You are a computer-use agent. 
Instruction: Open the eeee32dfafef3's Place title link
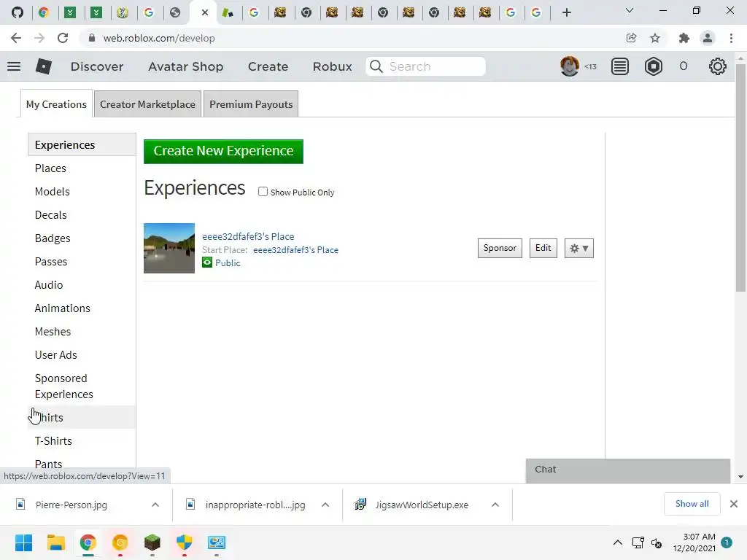click(x=248, y=237)
